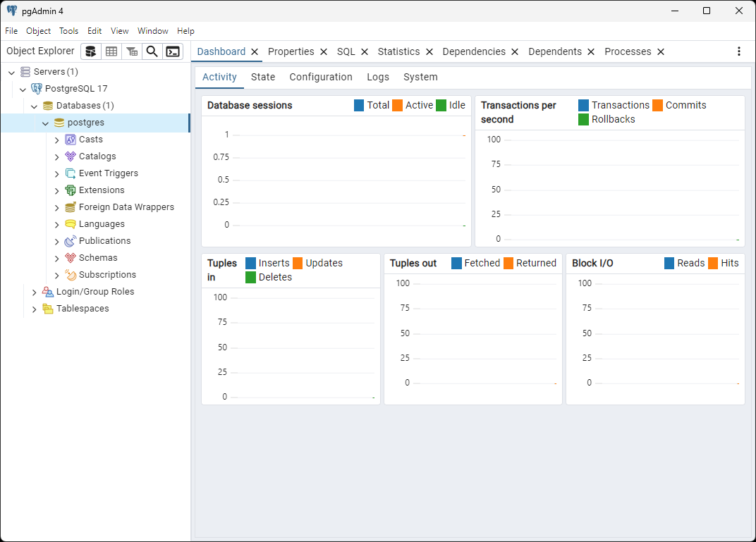Screen dimensions: 756x542
Task: Close the Dependents tab
Action: pos(591,51)
